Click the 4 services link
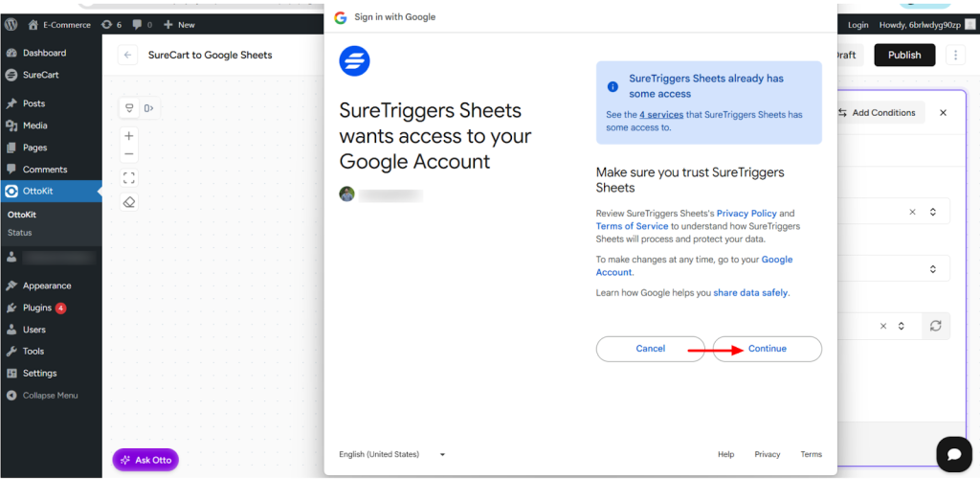 661,114
